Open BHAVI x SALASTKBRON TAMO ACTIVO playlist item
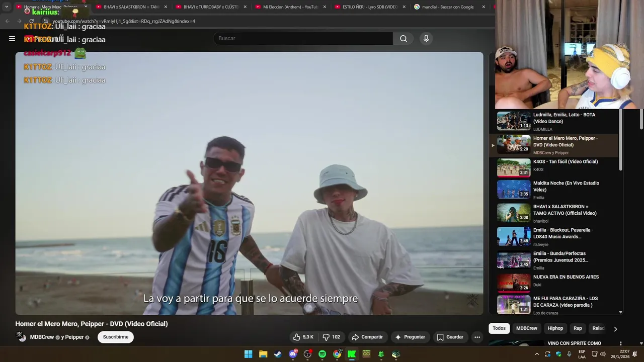Viewport: 644px width, 362px height. coord(553,213)
